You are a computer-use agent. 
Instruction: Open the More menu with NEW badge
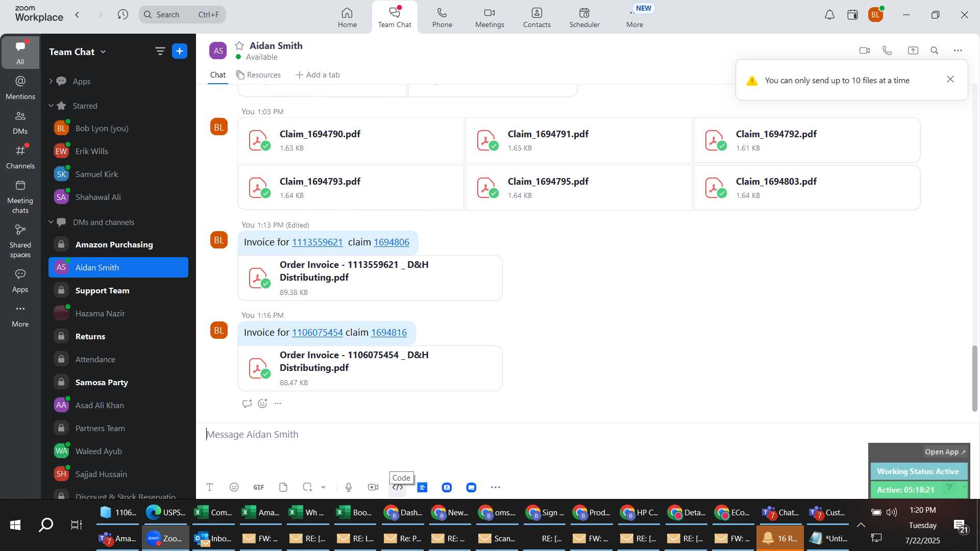(635, 17)
